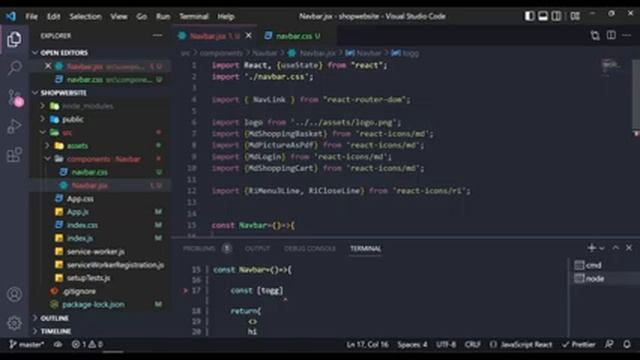Open .gitignore in the file tree
The image size is (640, 360).
[x=79, y=291]
